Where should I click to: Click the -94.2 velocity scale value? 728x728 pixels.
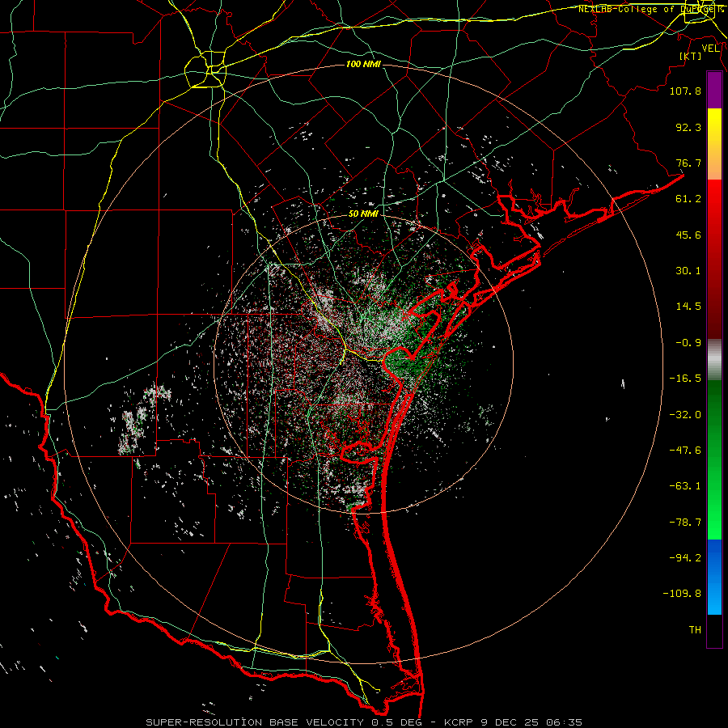click(685, 558)
